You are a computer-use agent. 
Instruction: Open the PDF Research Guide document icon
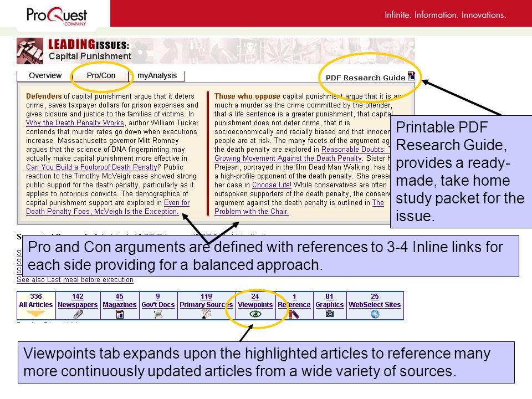(x=411, y=76)
